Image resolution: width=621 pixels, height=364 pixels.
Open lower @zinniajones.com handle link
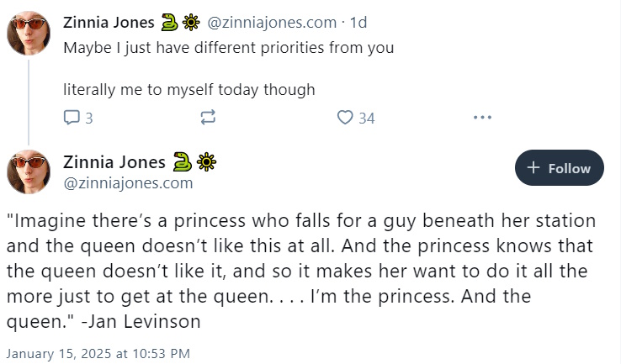pyautogui.click(x=128, y=183)
